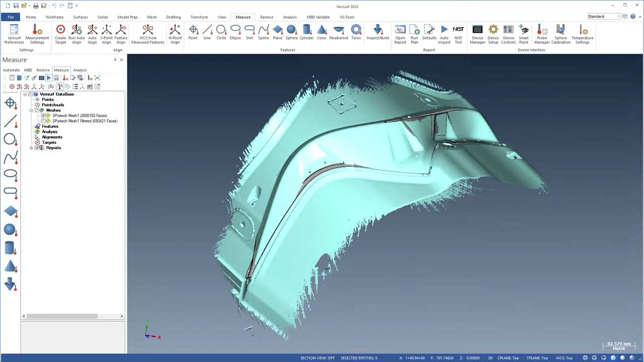Click the tree's horizontal scrollbar
Image resolution: width=644 pixels, height=362 pixels.
[62, 316]
